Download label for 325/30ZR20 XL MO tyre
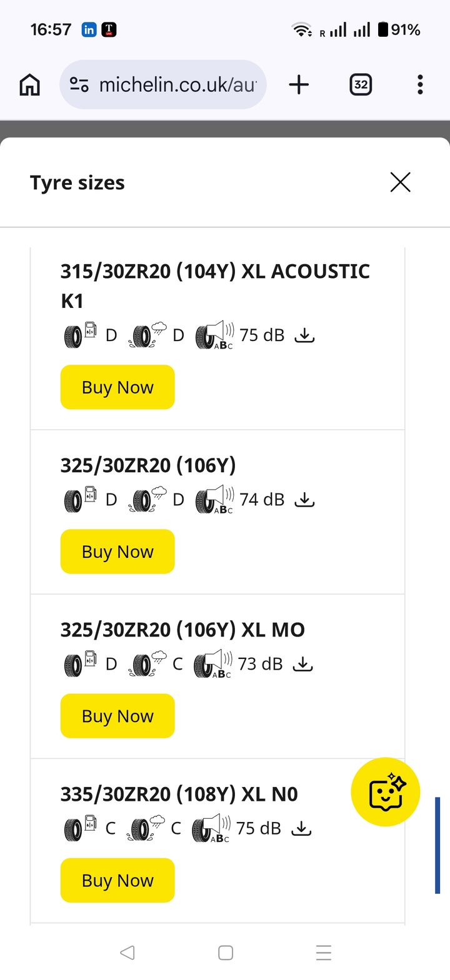Viewport: 450px width, 980px height. tap(303, 665)
